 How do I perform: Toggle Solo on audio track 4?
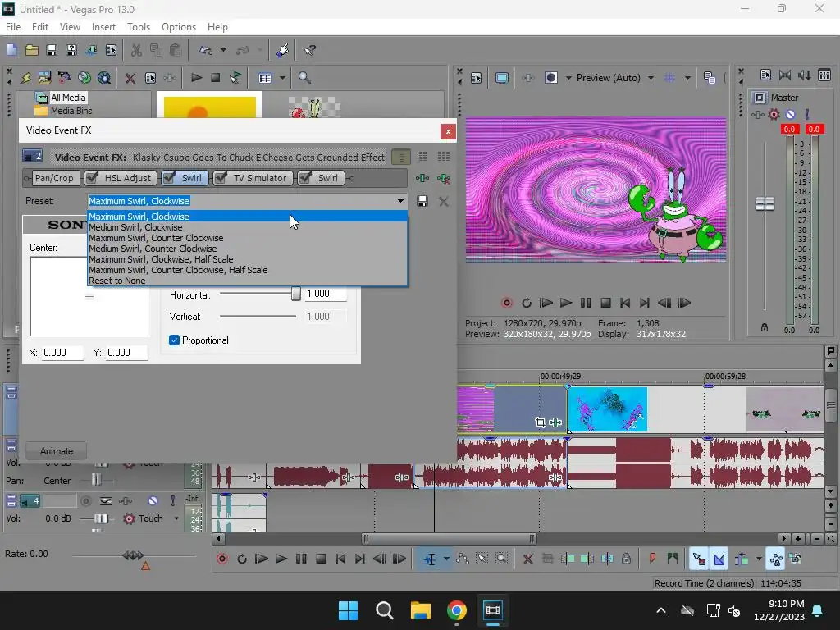tap(172, 501)
